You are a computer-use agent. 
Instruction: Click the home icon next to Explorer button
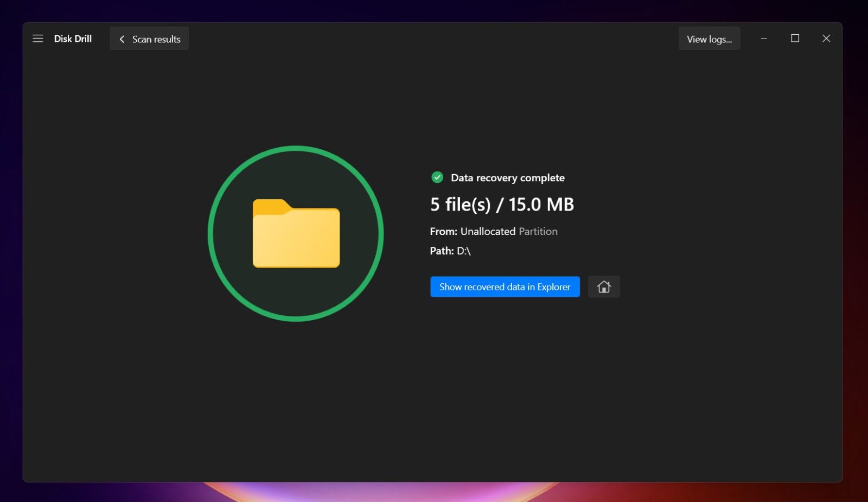(x=604, y=287)
